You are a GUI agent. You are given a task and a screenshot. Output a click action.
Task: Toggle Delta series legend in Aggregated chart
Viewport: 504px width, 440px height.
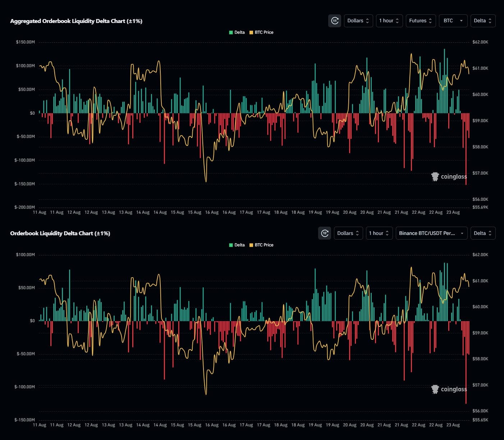237,32
